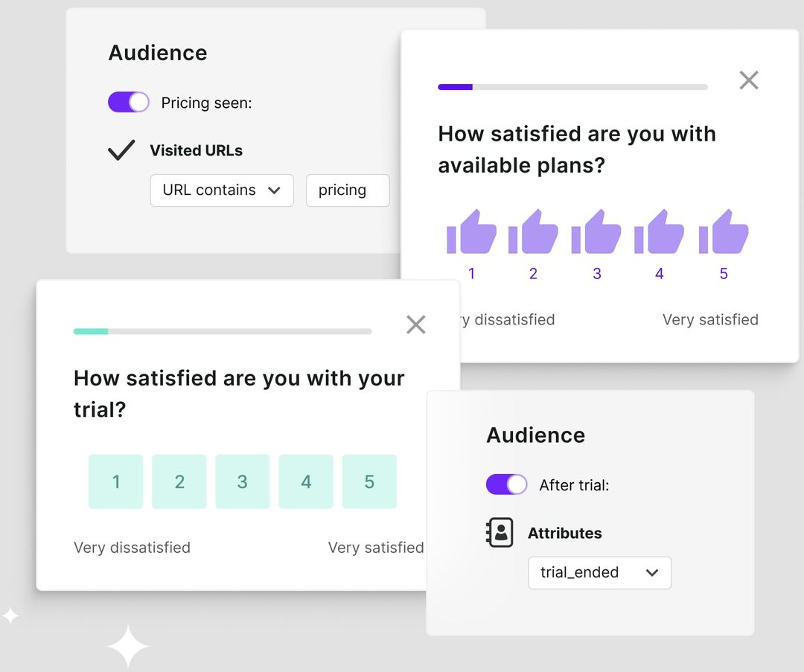Toggle the Pricing seen switch off
This screenshot has height=672, width=804.
click(x=128, y=102)
